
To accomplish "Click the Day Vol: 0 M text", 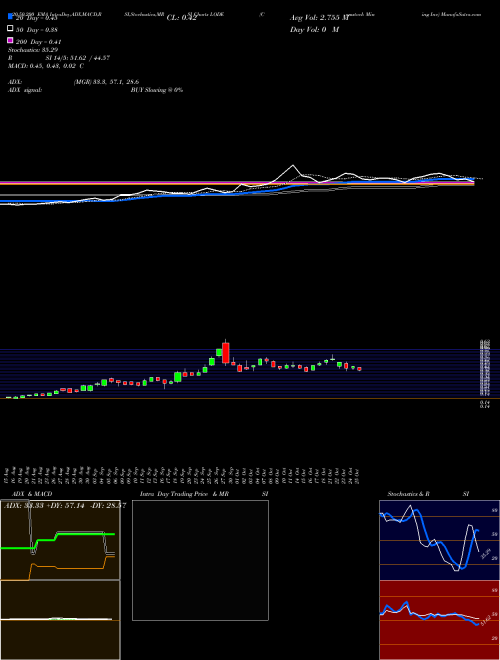I will (x=314, y=29).
